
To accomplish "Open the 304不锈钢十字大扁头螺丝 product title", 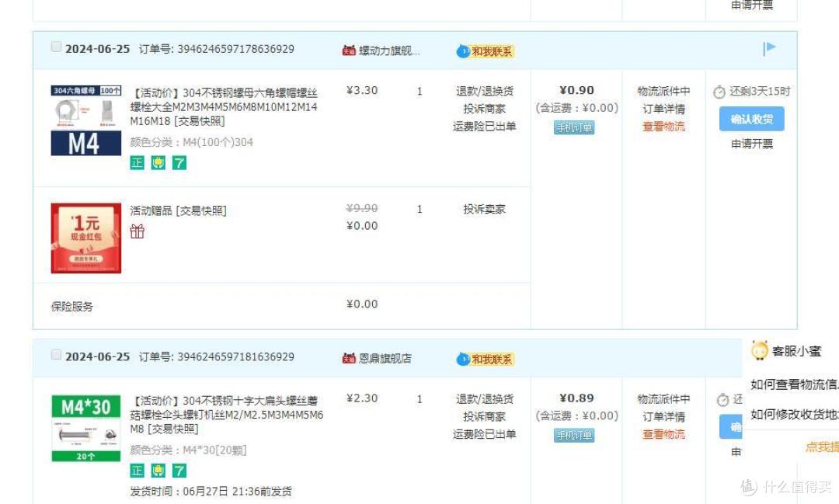I will point(227,415).
